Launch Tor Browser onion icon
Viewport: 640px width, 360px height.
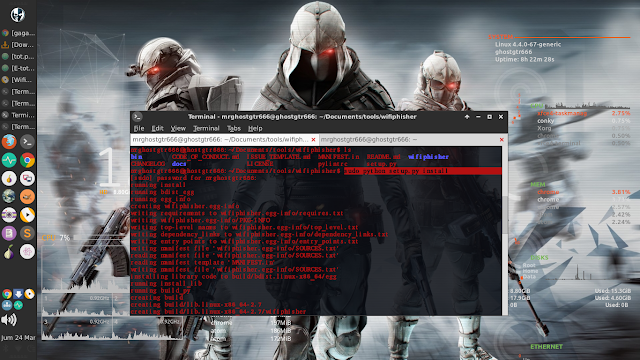(9, 252)
